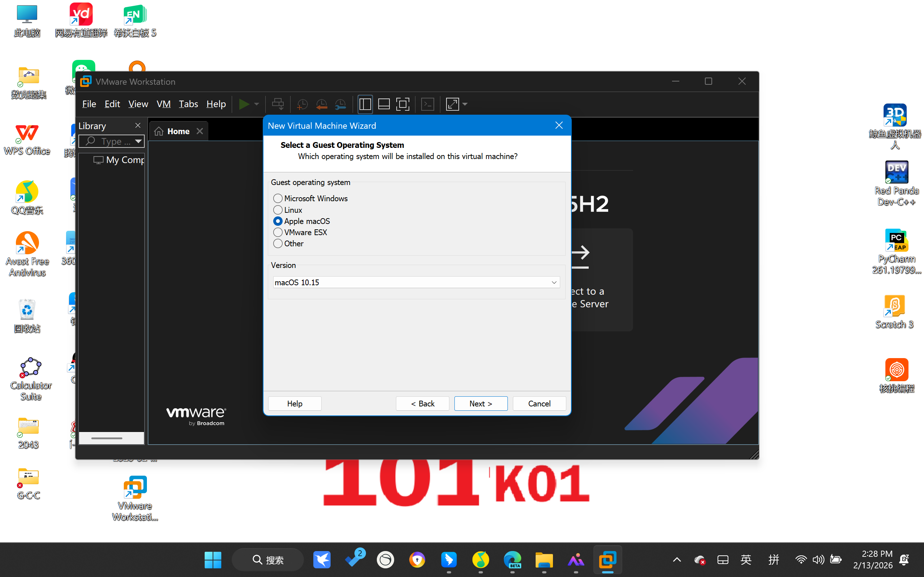Screen dimensions: 924x577
Task: Enter full screen mode icon
Action: 403,104
